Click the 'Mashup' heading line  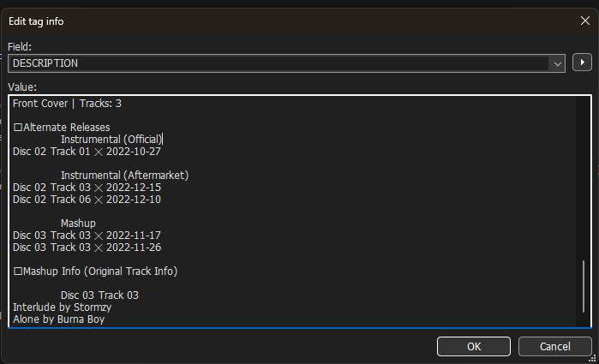click(78, 223)
